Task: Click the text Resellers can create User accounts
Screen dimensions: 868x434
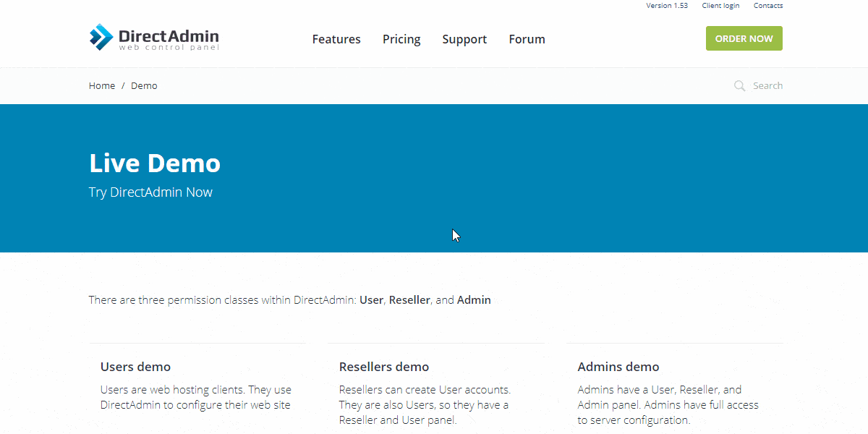Action: (425, 389)
